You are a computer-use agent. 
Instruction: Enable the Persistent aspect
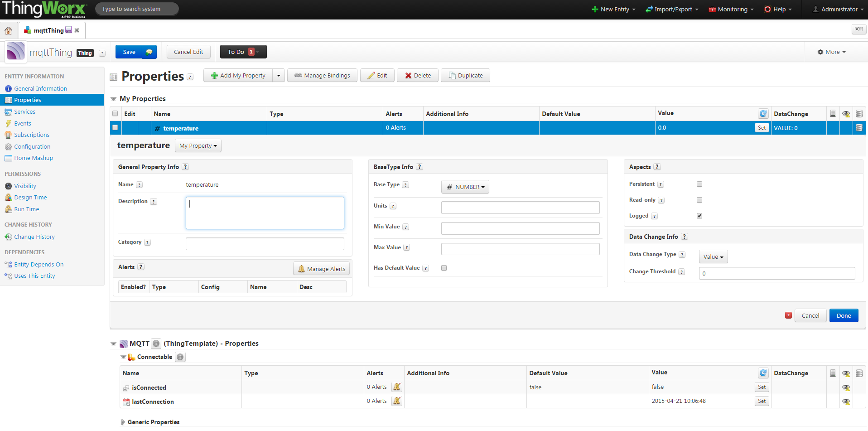click(x=699, y=184)
